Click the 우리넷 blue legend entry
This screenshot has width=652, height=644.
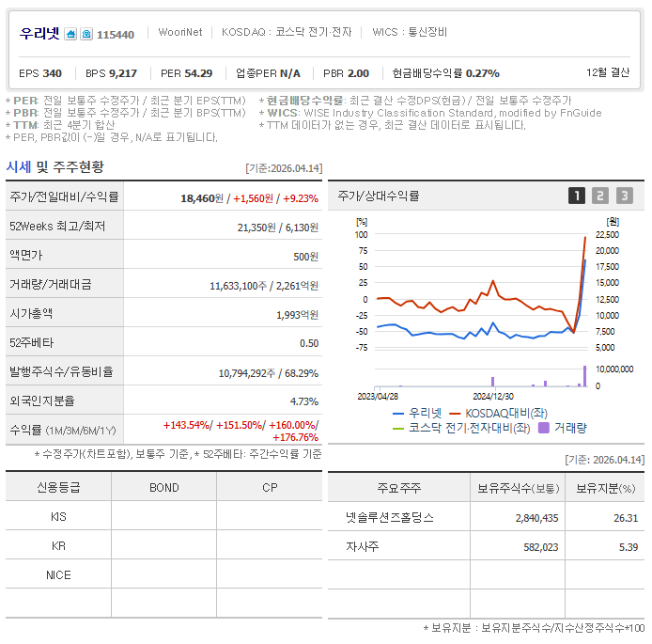pyautogui.click(x=417, y=413)
